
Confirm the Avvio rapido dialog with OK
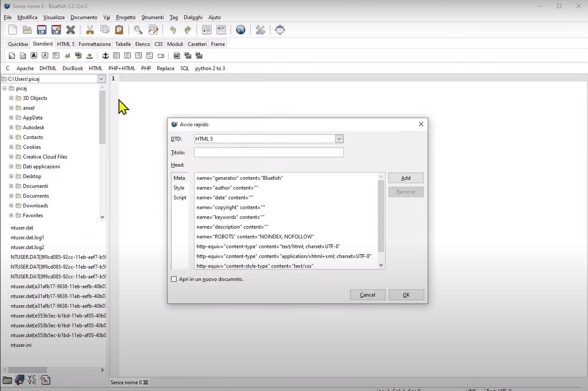406,295
